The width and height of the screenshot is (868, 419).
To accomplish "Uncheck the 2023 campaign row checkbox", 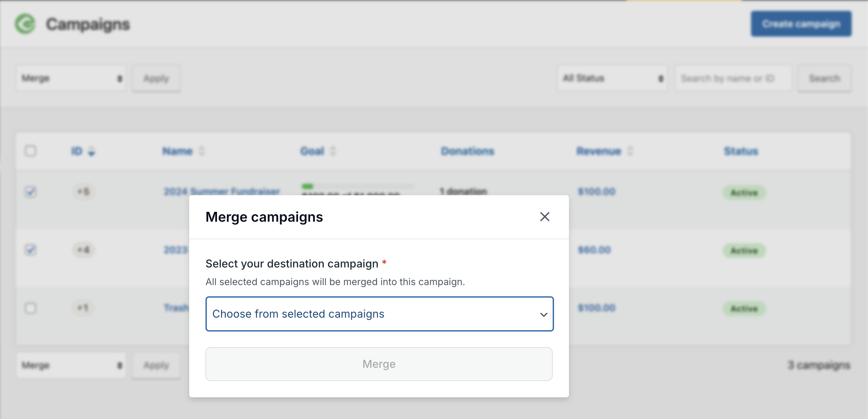I will click(31, 250).
